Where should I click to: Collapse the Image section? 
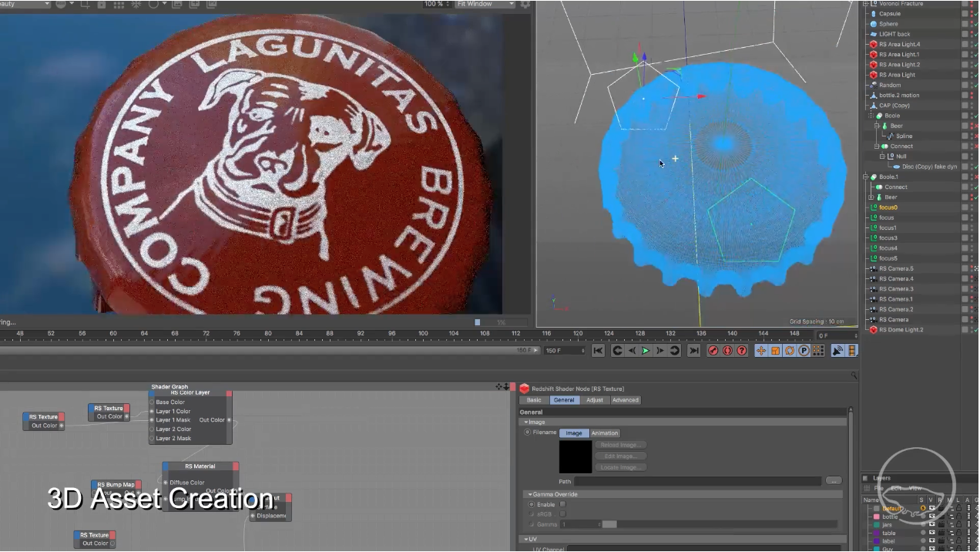[525, 422]
